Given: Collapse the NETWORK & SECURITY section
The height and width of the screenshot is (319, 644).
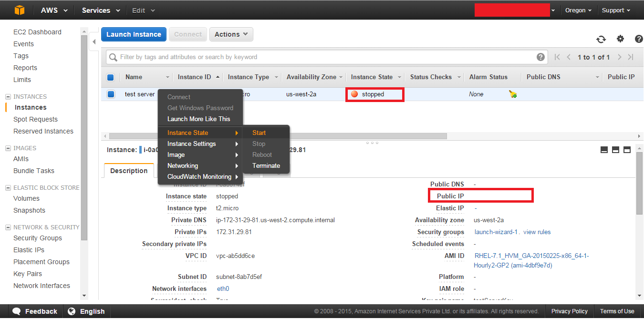Looking at the screenshot, I should (x=8, y=227).
